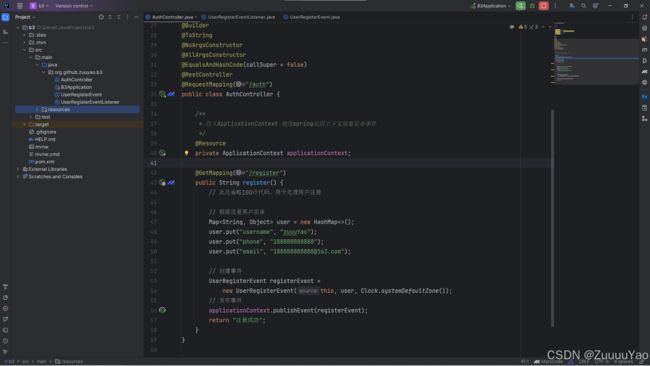Hide the Project panel with minimize icon

pos(136,17)
